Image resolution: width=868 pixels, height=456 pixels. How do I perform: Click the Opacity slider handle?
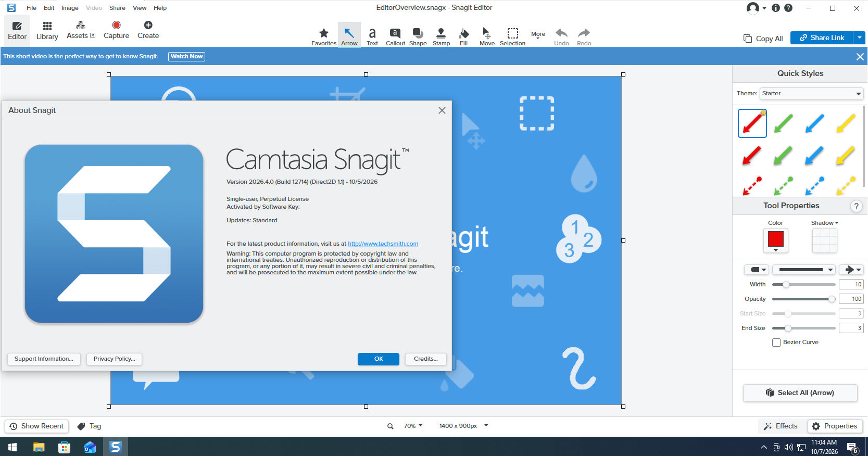pos(832,299)
